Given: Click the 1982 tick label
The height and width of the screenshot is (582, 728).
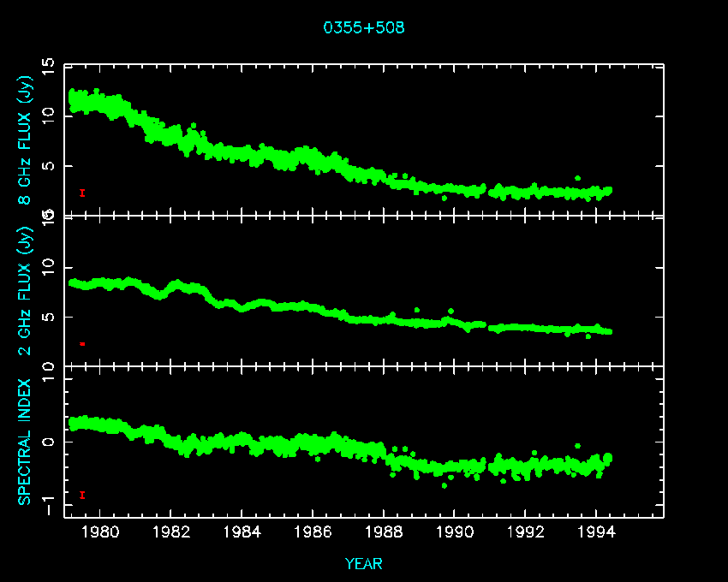Looking at the screenshot, I should click(171, 533).
